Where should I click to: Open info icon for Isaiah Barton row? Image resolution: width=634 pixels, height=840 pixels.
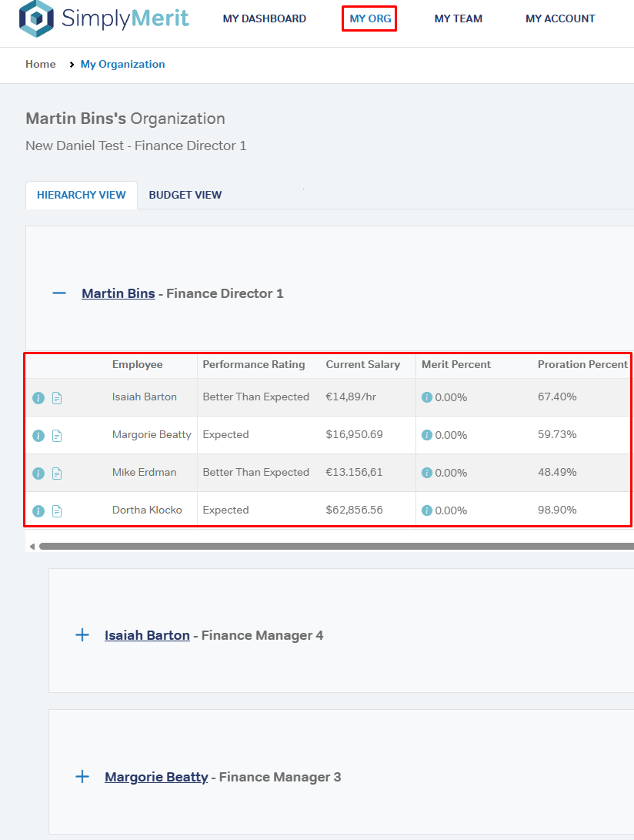(38, 398)
